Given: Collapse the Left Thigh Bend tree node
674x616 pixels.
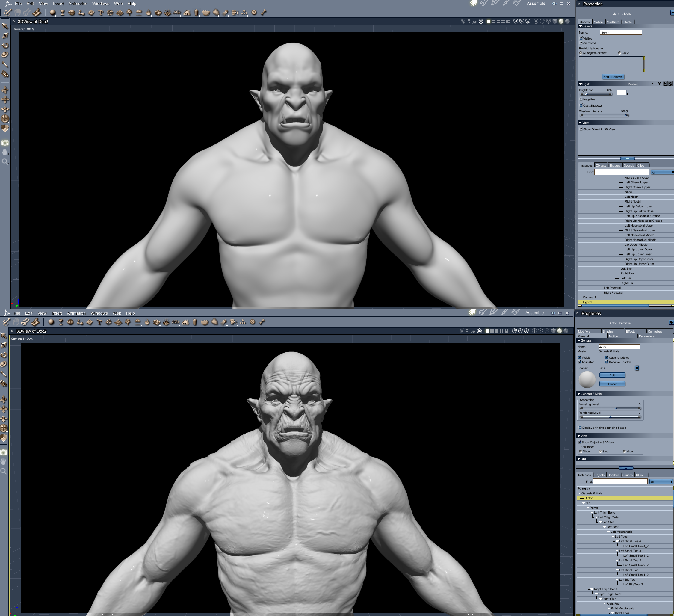Looking at the screenshot, I should pos(592,513).
